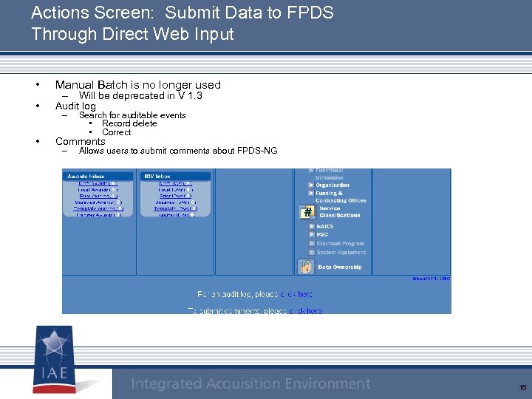Select the System Equipment label

click(x=341, y=252)
